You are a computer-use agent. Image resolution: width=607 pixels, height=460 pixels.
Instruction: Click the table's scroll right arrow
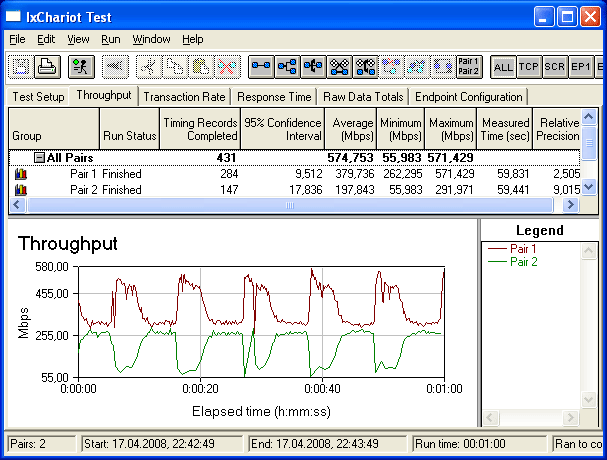pos(571,204)
